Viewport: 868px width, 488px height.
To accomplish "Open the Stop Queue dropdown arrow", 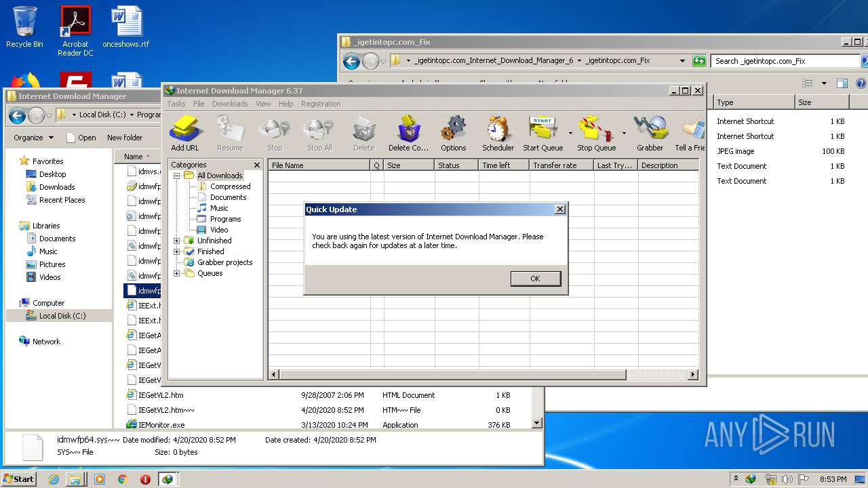I will (624, 134).
